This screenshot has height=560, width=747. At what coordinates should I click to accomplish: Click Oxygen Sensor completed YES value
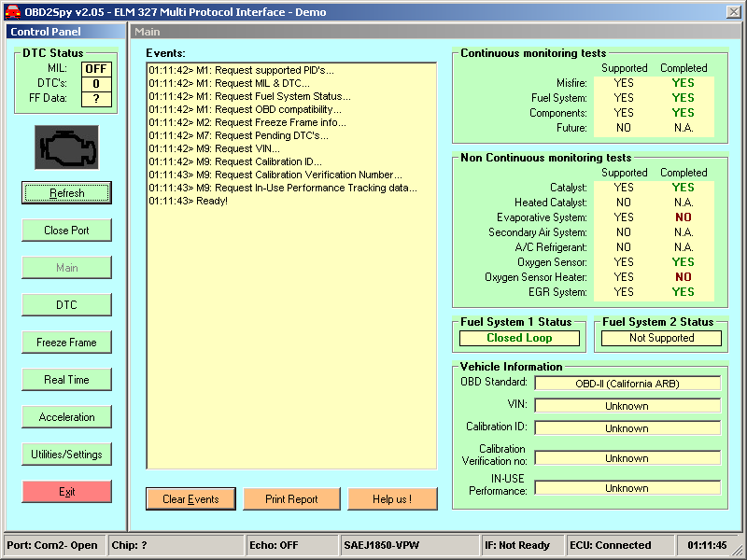pos(683,262)
